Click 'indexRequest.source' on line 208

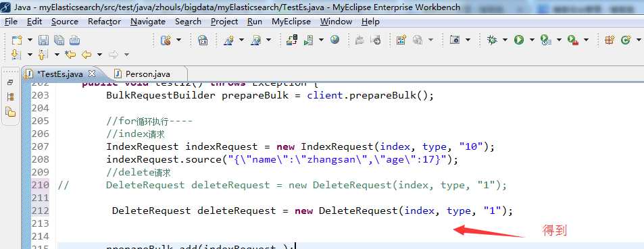pos(164,159)
